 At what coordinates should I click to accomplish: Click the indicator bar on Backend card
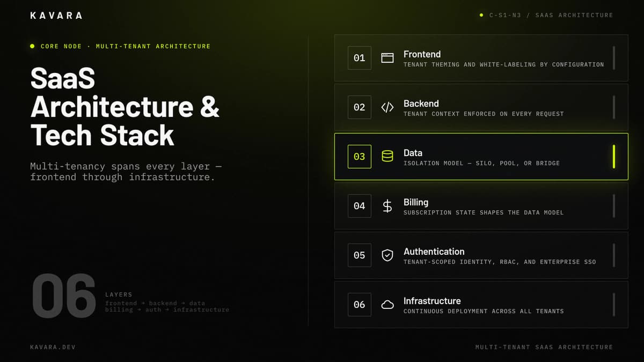[x=614, y=107]
